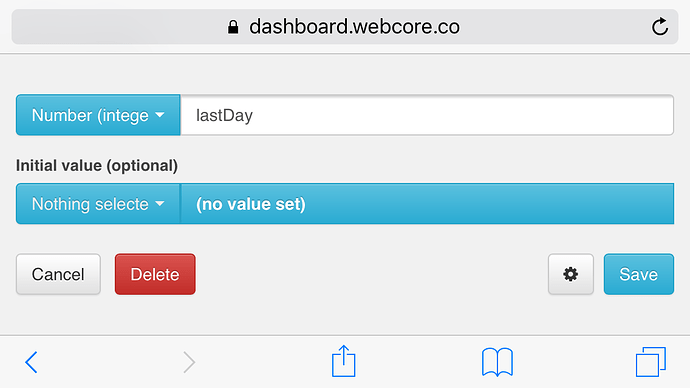
Task: Click the caret beside Nothing selected
Action: (x=160, y=204)
